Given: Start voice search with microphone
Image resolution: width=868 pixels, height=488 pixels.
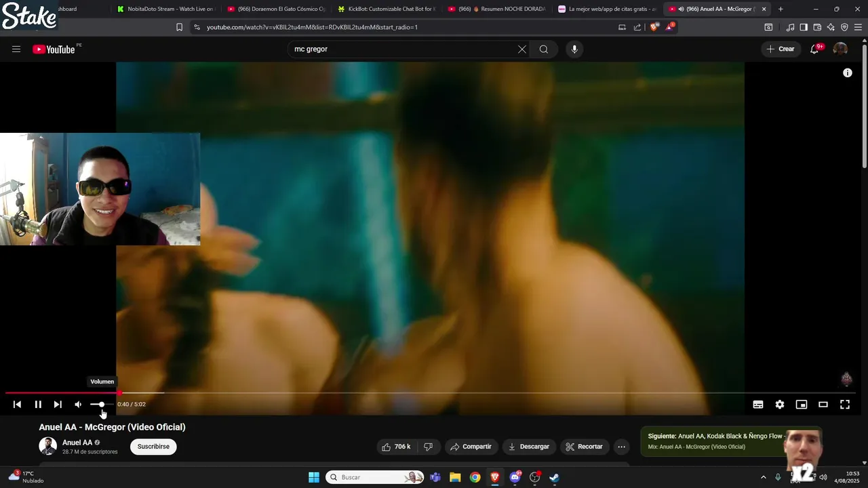Looking at the screenshot, I should [574, 49].
